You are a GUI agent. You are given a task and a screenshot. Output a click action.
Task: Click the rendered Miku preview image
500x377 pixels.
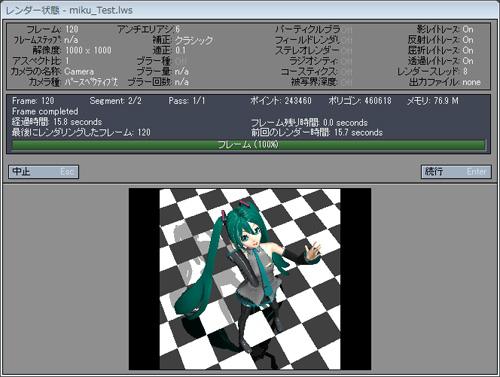250,279
